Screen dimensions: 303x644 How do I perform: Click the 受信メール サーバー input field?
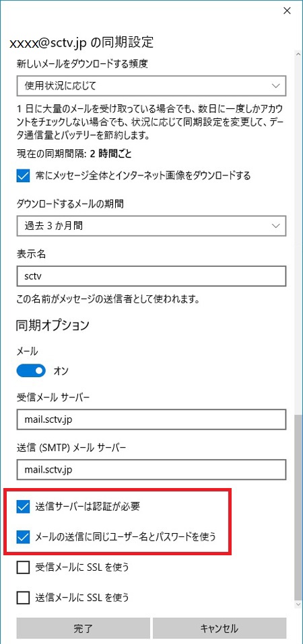click(x=151, y=419)
